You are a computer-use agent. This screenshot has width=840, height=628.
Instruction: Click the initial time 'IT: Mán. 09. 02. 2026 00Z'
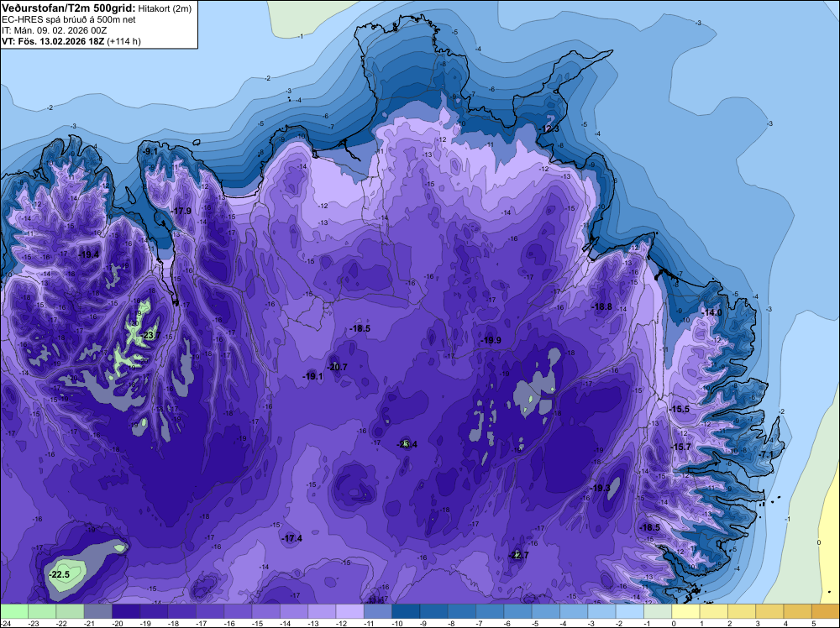pyautogui.click(x=54, y=30)
